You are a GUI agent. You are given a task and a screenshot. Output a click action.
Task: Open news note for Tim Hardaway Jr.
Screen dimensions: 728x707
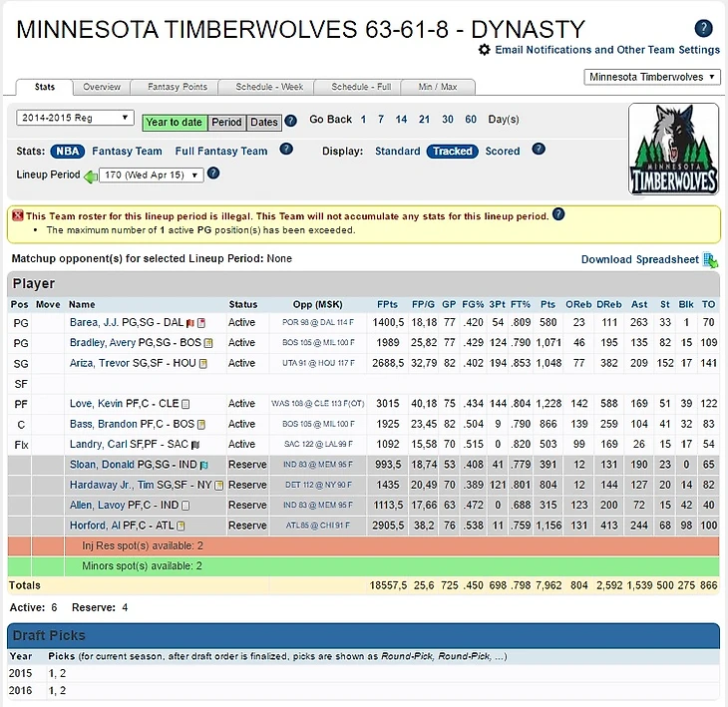[219, 485]
